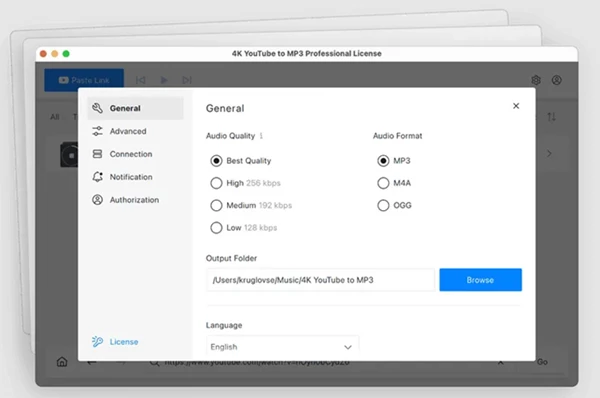Click the Authorization user icon
This screenshot has width=600, height=398.
click(x=98, y=200)
